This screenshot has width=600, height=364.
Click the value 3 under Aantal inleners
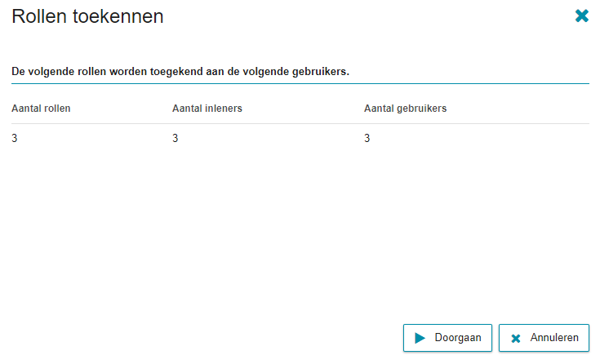(176, 138)
